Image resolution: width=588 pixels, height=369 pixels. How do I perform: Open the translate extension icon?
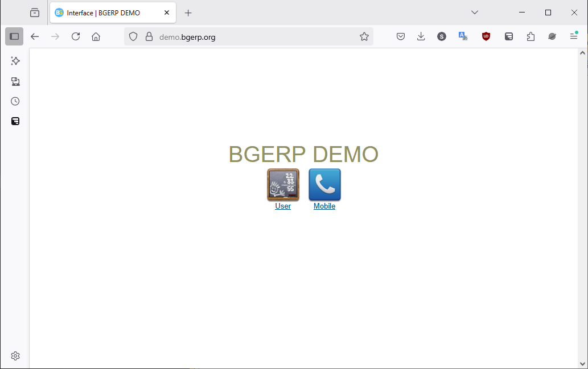click(463, 36)
